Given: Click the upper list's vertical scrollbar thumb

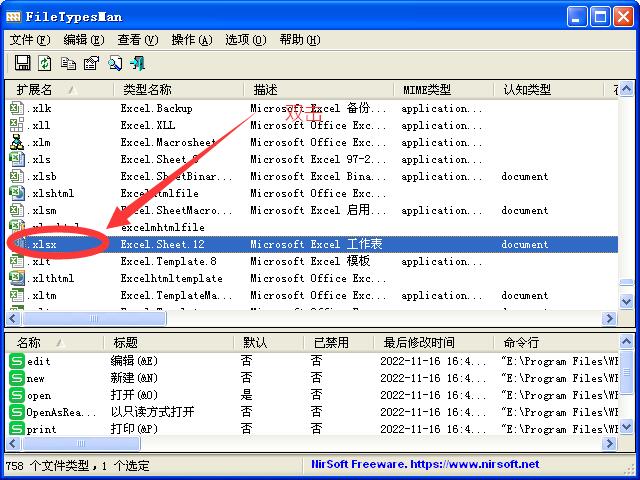Looking at the screenshot, I should (627, 282).
